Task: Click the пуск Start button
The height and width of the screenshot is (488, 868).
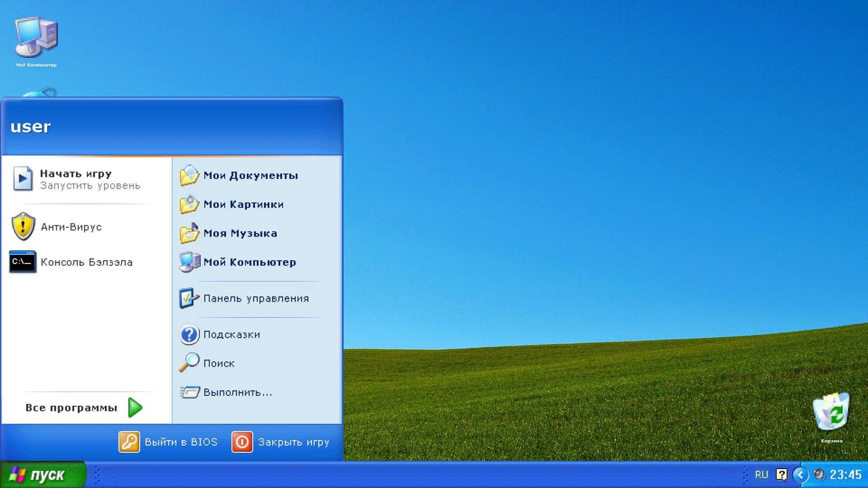Action: pos(43,474)
